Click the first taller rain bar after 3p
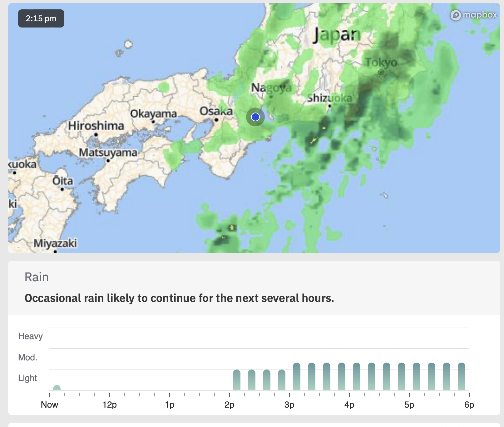Screen dimensions: 504x427 click(297, 376)
